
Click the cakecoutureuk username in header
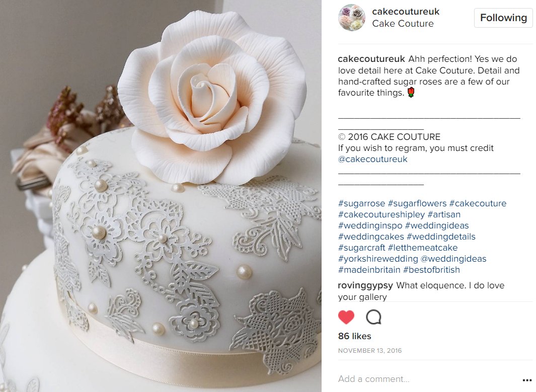pyautogui.click(x=406, y=12)
